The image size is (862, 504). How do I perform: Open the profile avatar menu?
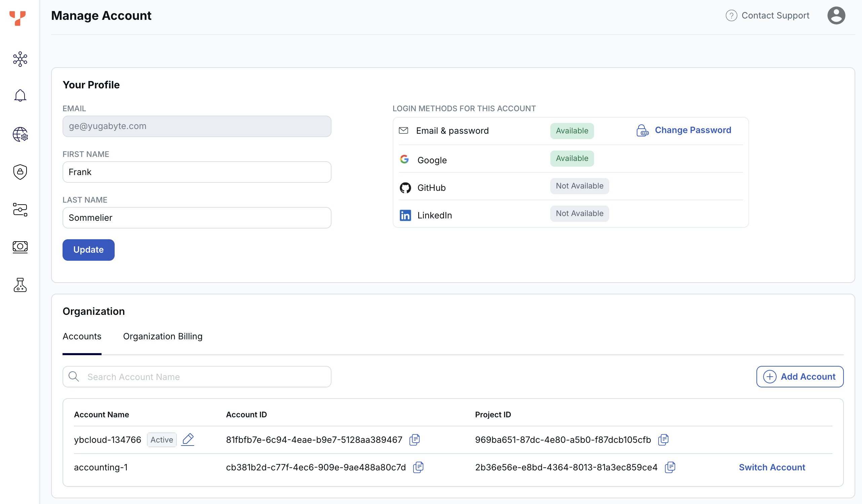pos(836,15)
